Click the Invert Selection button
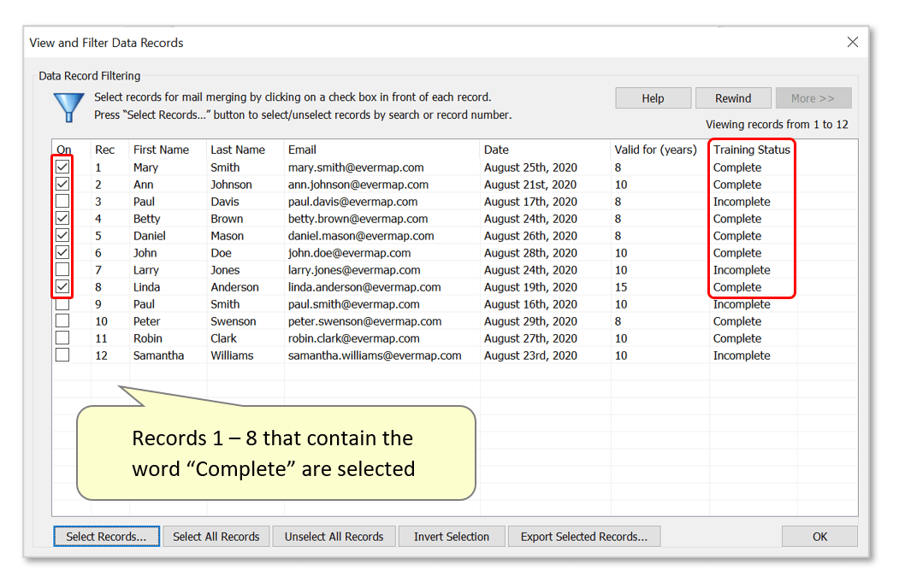The width and height of the screenshot is (899, 588). coord(452,537)
